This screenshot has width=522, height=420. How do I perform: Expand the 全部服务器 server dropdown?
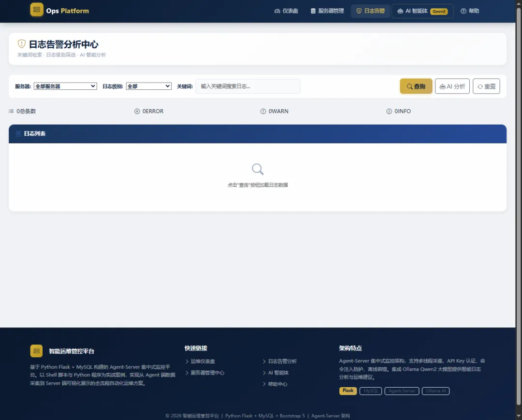tap(65, 86)
